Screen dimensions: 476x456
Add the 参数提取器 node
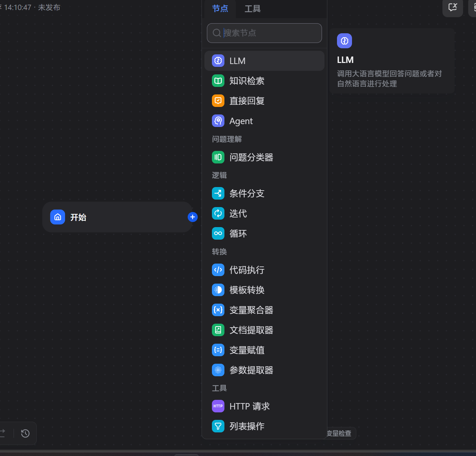(264, 370)
